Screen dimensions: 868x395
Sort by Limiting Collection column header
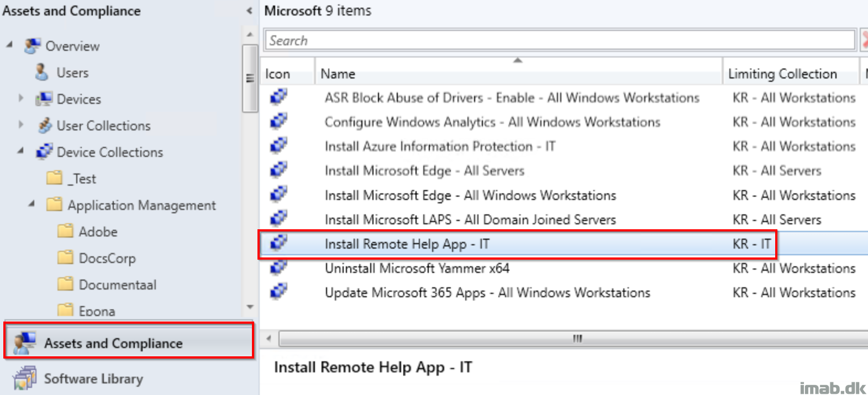(x=791, y=73)
